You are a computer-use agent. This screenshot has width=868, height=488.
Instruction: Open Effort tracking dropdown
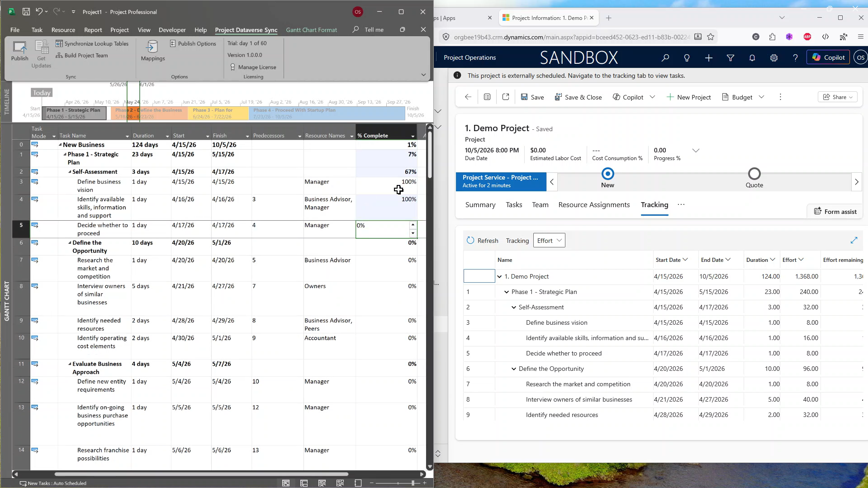(x=549, y=240)
